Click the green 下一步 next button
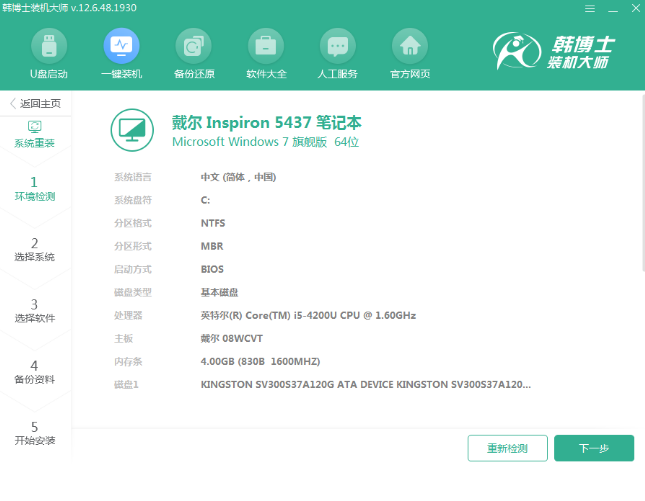This screenshot has height=501, width=645. [x=593, y=448]
